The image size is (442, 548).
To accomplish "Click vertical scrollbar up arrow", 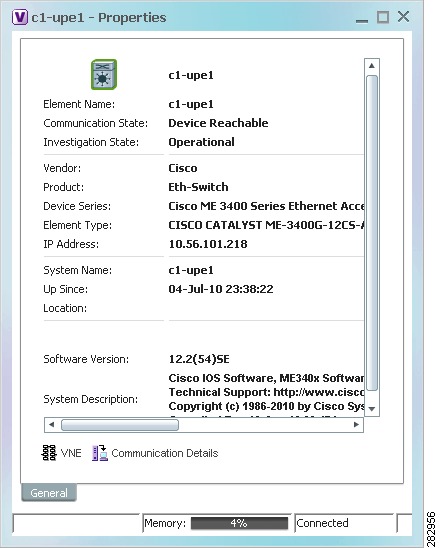I will tap(372, 66).
